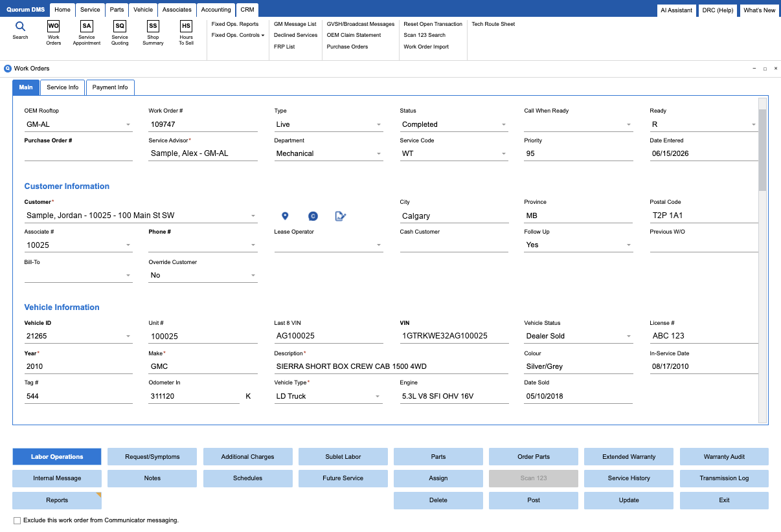Click the Sublet Labor button
The height and width of the screenshot is (532, 781).
[343, 456]
